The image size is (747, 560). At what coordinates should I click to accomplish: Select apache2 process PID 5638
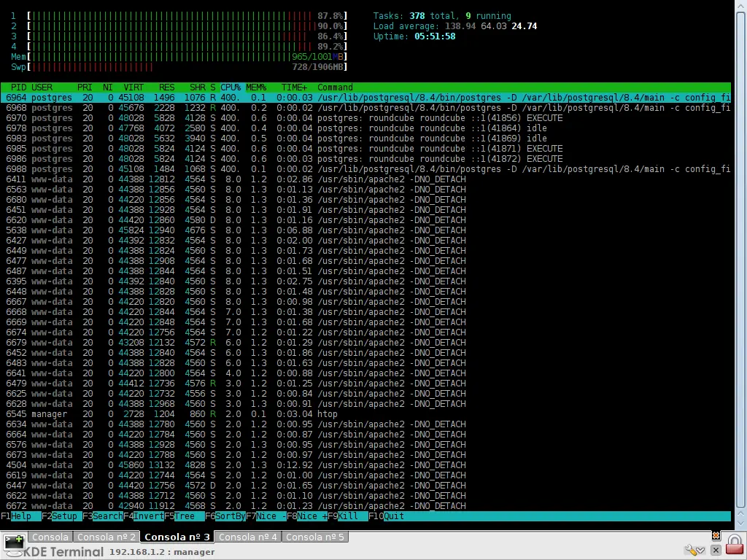click(x=365, y=230)
